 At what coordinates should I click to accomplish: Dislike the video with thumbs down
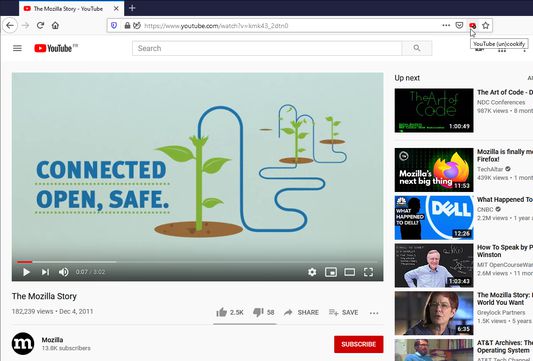[264, 312]
